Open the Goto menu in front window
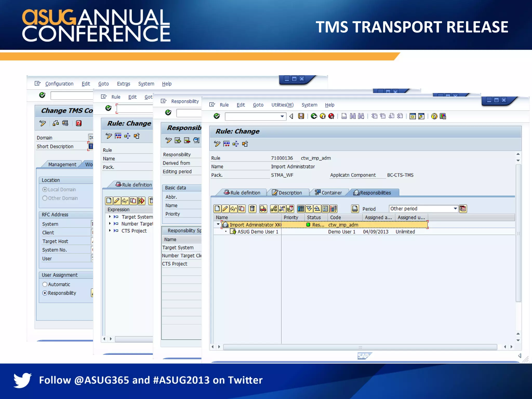532x399 pixels. (258, 105)
